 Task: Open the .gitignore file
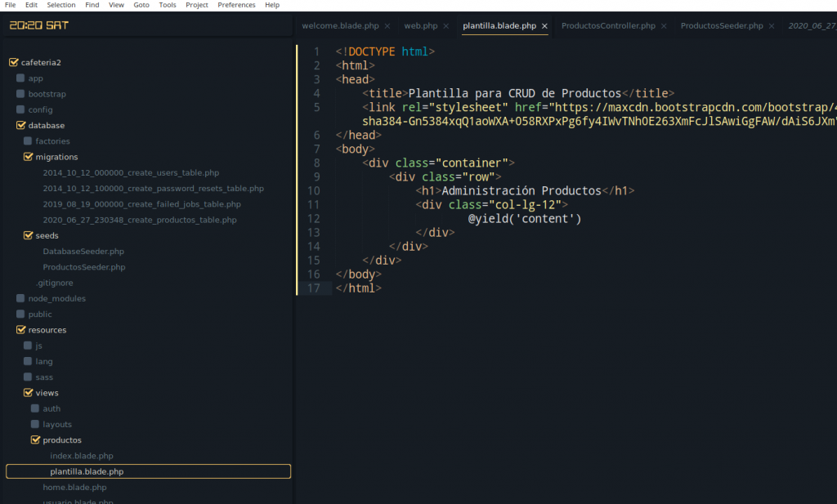click(x=54, y=283)
